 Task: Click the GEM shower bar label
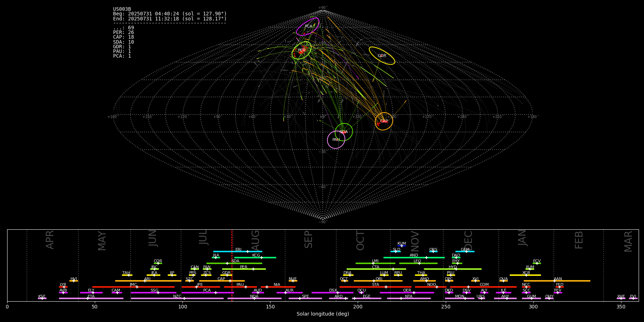[x=465, y=250]
